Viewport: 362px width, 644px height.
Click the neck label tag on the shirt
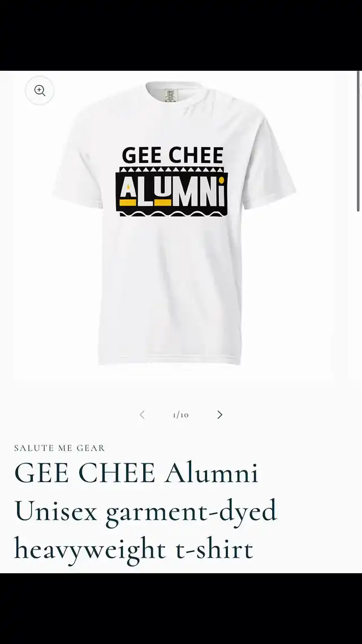(x=170, y=96)
